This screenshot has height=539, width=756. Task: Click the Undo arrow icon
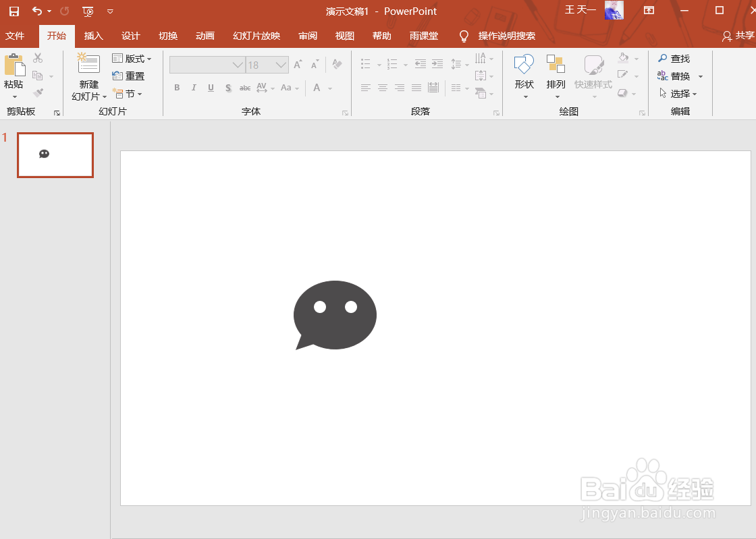(x=37, y=11)
